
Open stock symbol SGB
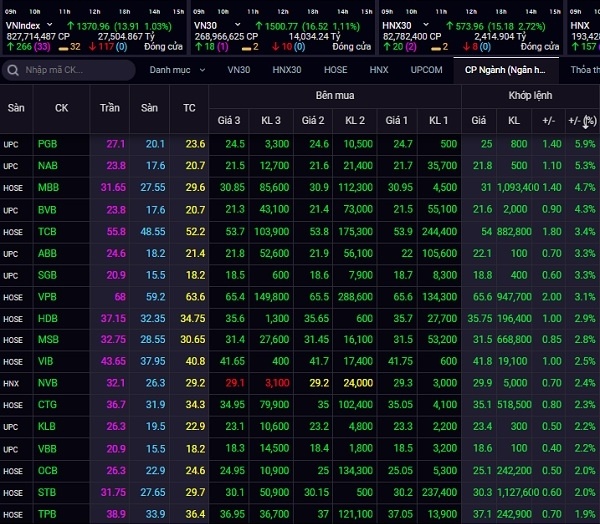point(47,275)
